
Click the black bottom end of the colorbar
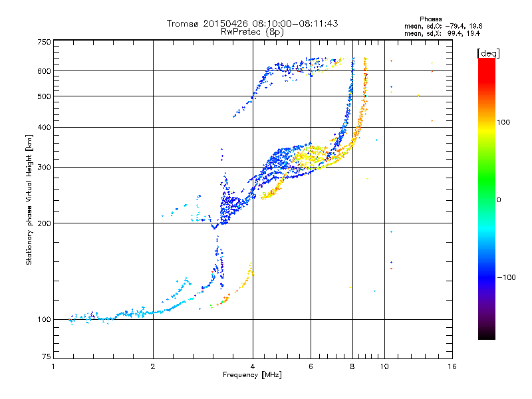point(487,334)
